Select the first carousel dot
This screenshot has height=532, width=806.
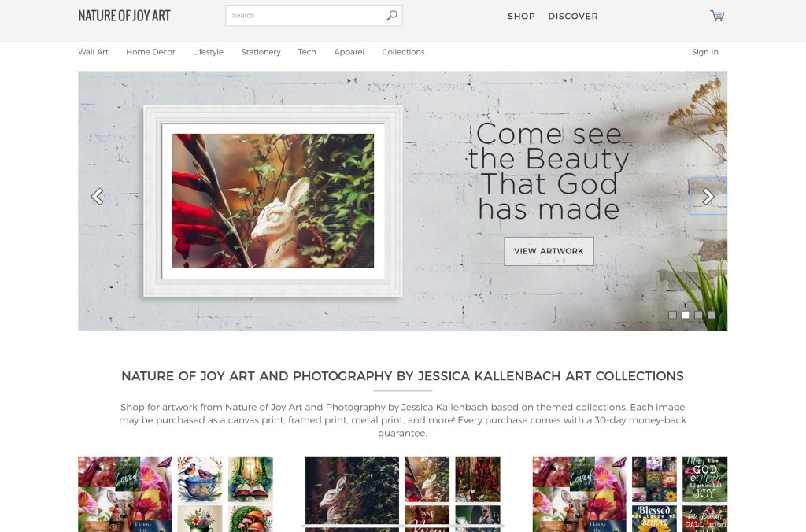click(672, 315)
